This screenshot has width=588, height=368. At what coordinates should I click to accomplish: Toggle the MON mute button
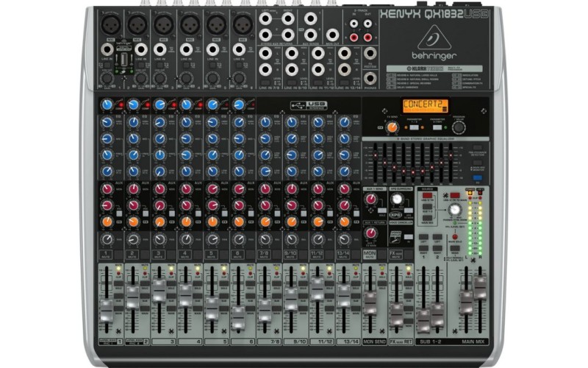[x=370, y=255]
